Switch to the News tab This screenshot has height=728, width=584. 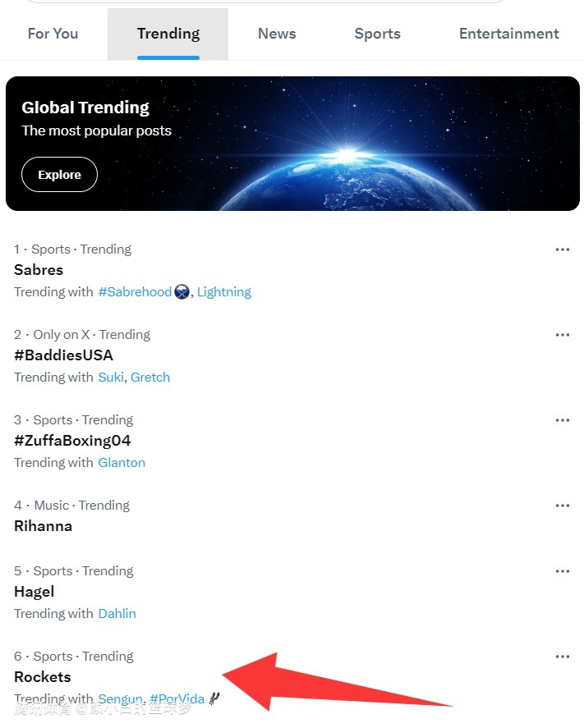[277, 34]
